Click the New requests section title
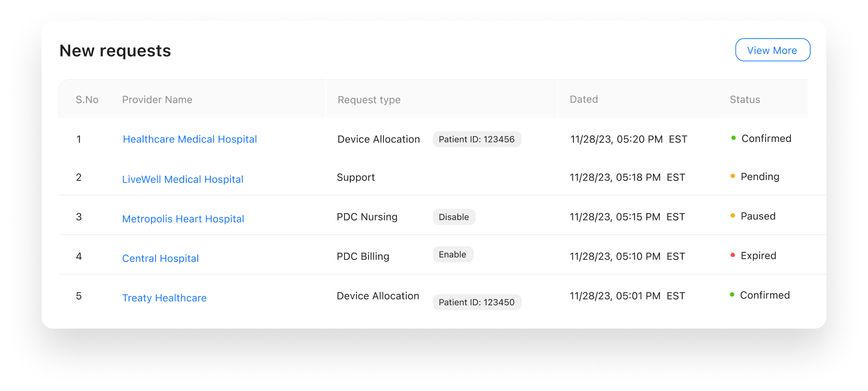The width and height of the screenshot is (868, 391). point(115,50)
